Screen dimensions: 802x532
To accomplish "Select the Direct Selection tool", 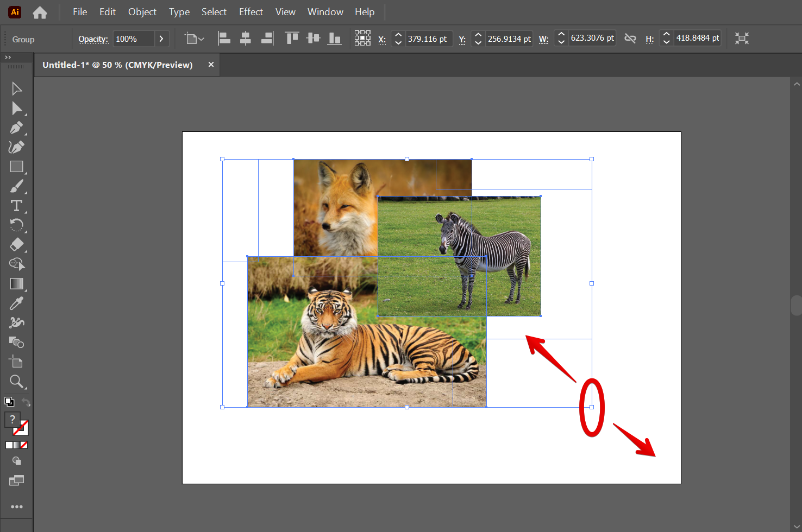I will pyautogui.click(x=16, y=109).
